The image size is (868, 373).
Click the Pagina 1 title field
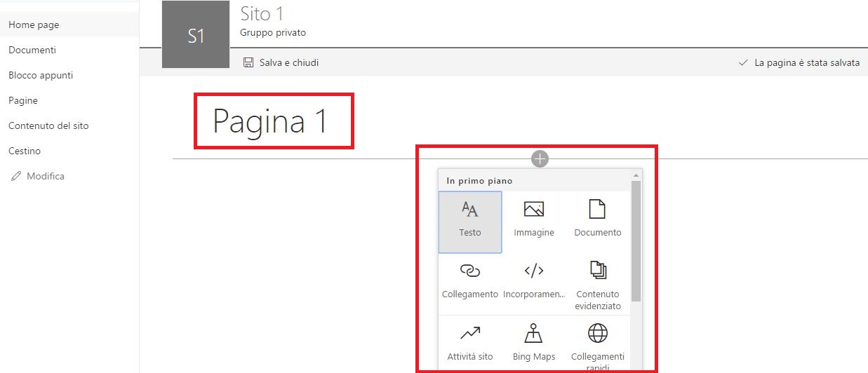pyautogui.click(x=271, y=121)
